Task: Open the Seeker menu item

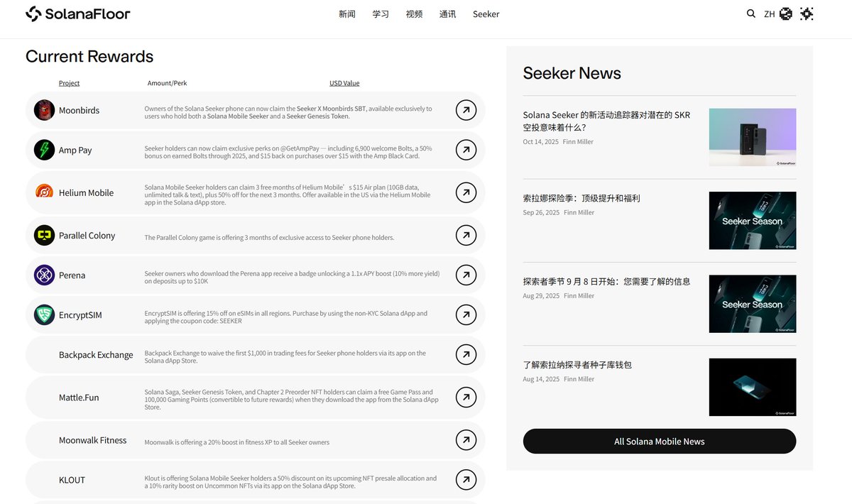Action: (486, 13)
